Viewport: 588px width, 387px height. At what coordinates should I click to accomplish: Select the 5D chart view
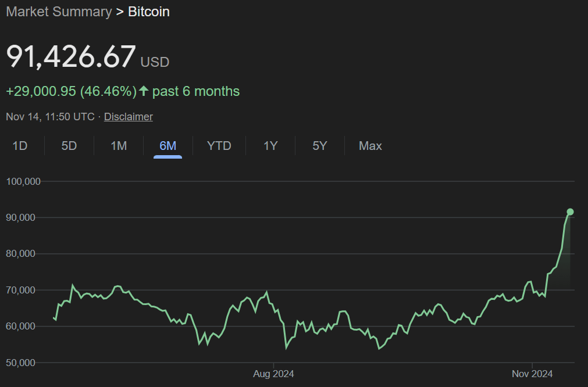68,146
